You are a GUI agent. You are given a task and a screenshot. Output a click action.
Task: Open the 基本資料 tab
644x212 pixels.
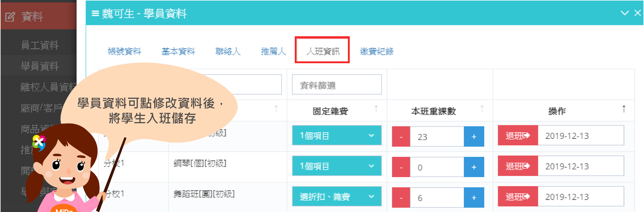pos(178,51)
